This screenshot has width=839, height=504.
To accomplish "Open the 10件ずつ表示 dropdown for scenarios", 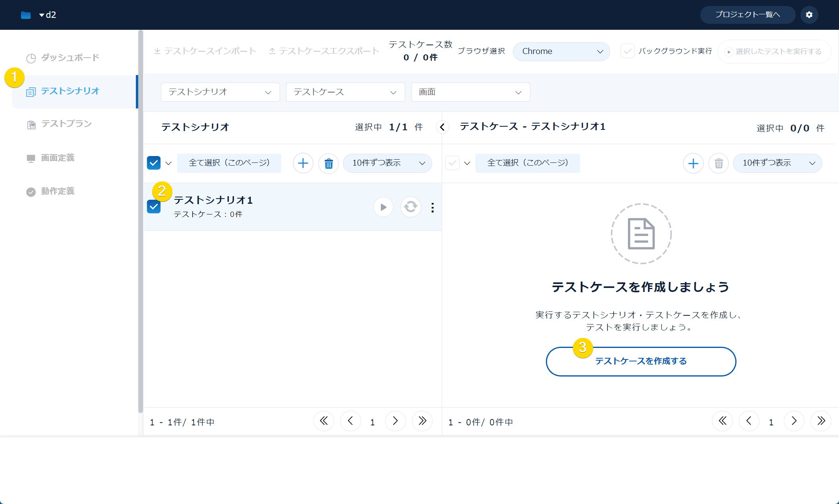I will 387,163.
